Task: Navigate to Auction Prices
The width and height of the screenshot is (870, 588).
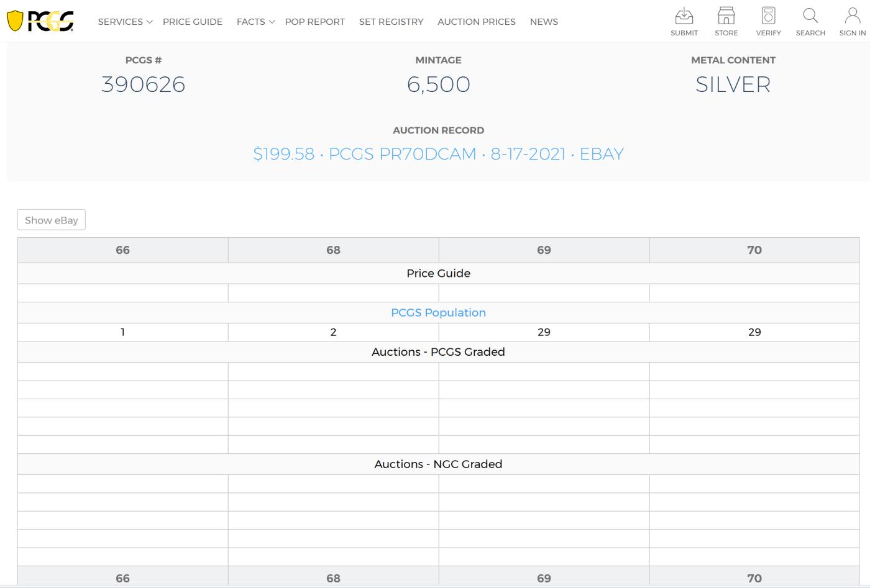Action: coord(477,22)
